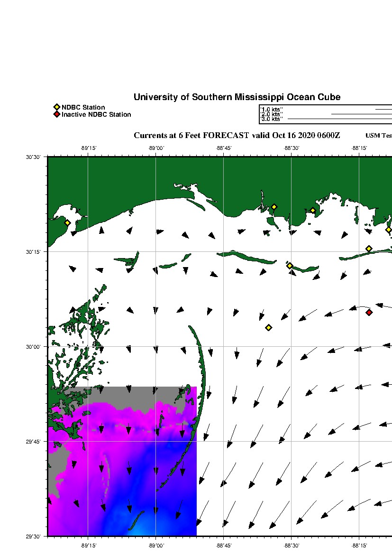Click the yellow station on the right map edge
The height and width of the screenshot is (555, 392).
(x=389, y=230)
